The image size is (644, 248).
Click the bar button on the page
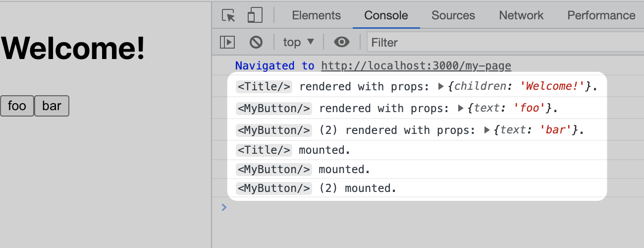pyautogui.click(x=52, y=106)
